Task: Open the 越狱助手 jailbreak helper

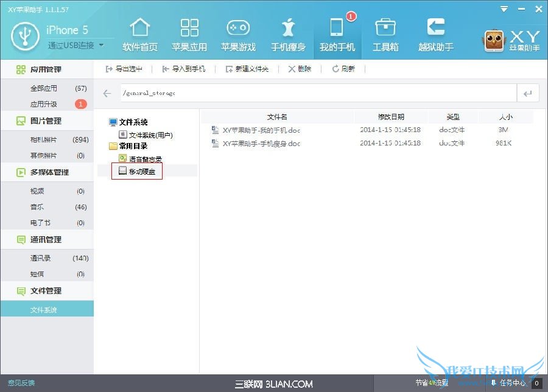Action: pyautogui.click(x=436, y=35)
